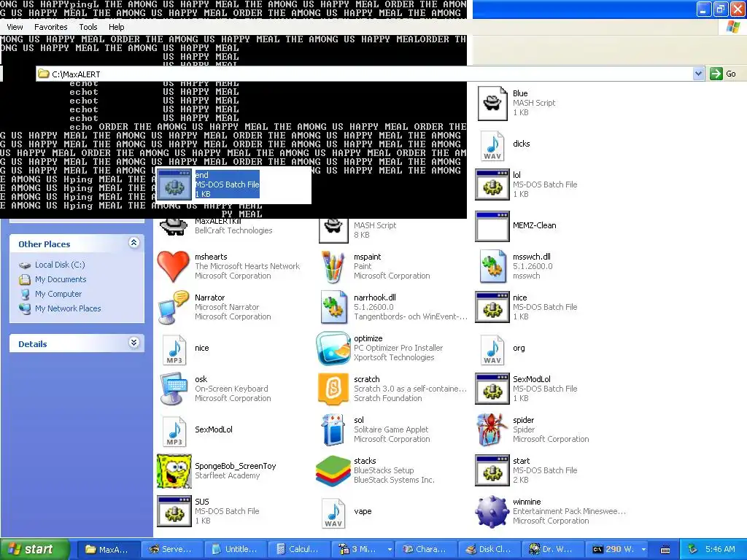Select the org WAV audio file
This screenshot has width=747, height=560.
[x=492, y=350]
